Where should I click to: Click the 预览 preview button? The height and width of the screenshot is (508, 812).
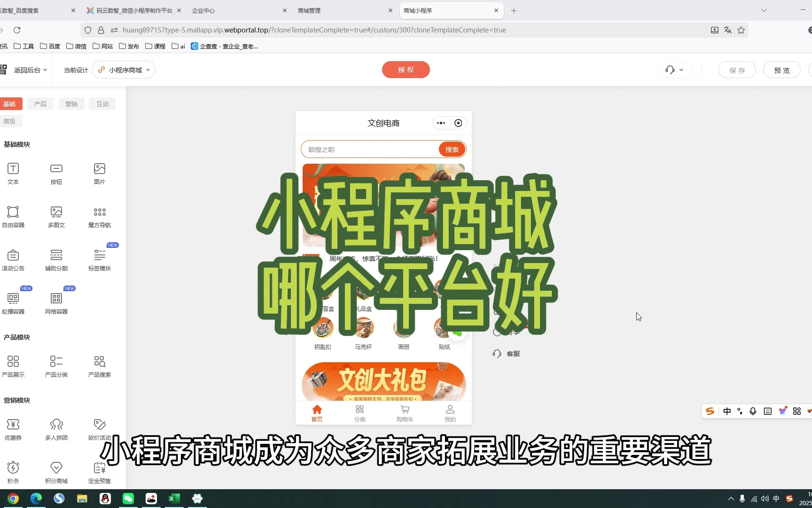782,70
